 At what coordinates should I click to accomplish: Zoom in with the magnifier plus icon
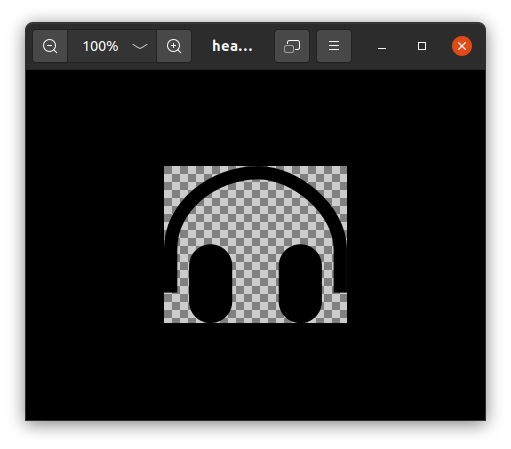point(174,46)
